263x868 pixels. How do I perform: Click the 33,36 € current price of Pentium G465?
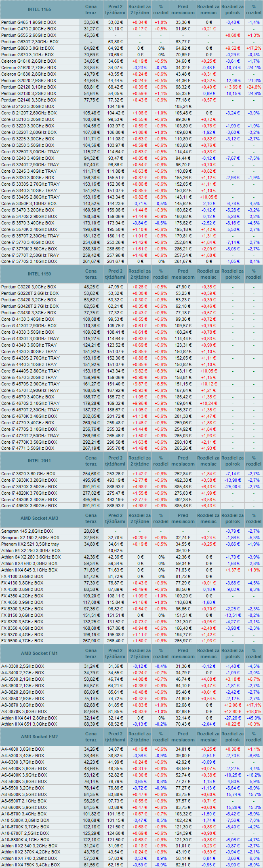[91, 22]
